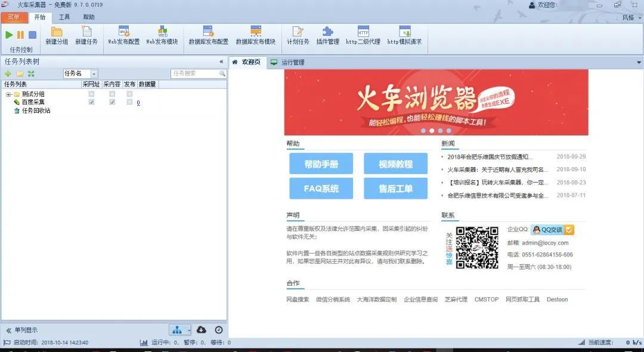Start tasks with the green play button
This screenshot has height=352, width=644.
[9, 35]
